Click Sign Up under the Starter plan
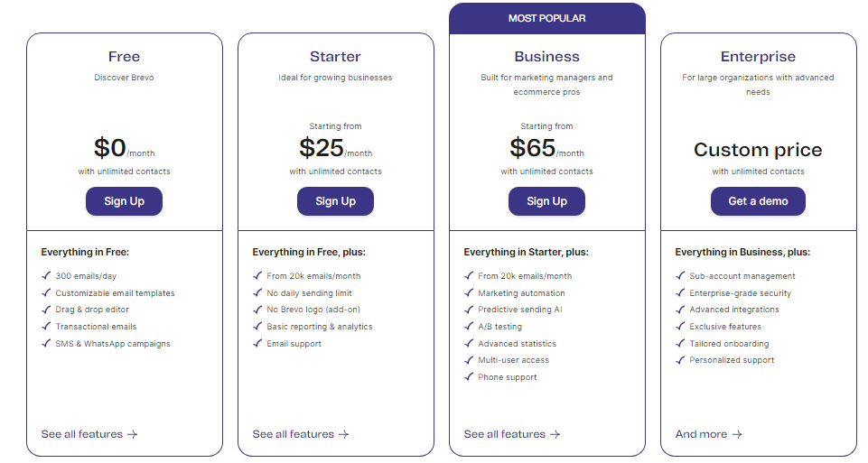The image size is (868, 463). (335, 201)
